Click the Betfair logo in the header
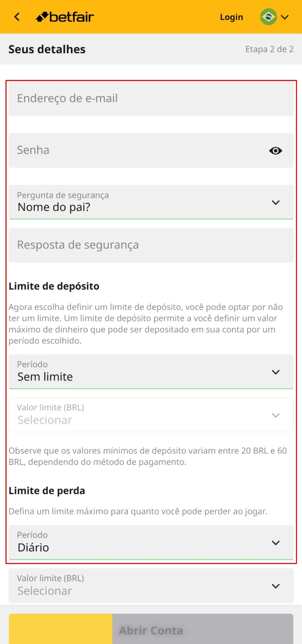 (64, 17)
